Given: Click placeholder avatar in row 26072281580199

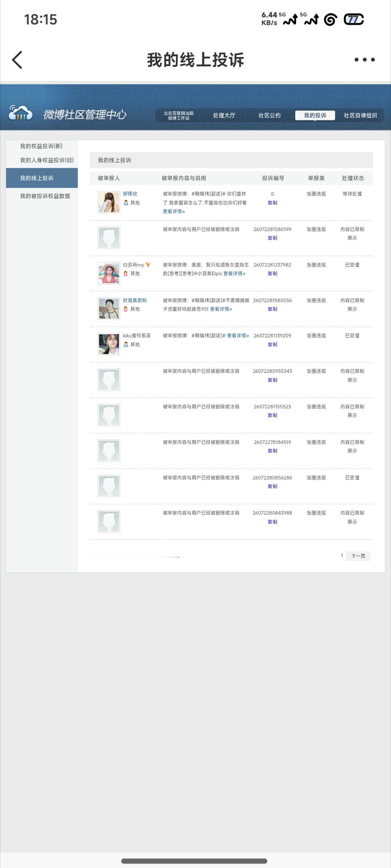Looking at the screenshot, I should 109,238.
